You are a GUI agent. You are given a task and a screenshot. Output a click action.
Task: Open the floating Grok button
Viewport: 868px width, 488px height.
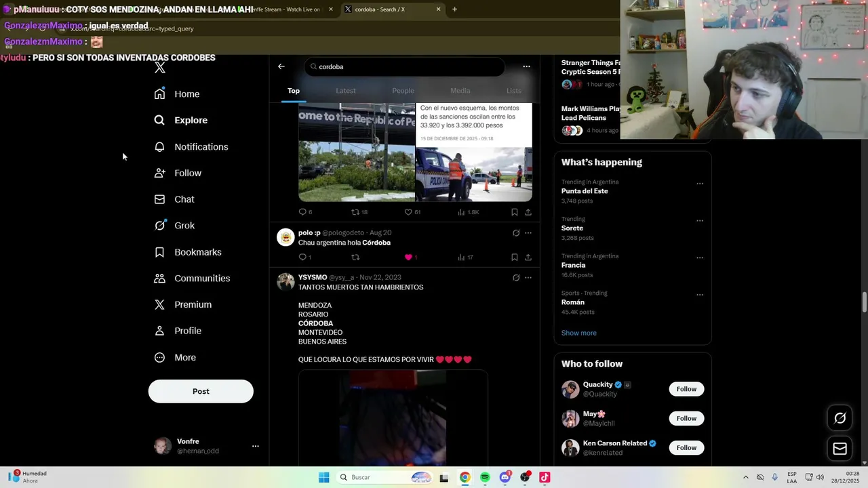tap(840, 418)
